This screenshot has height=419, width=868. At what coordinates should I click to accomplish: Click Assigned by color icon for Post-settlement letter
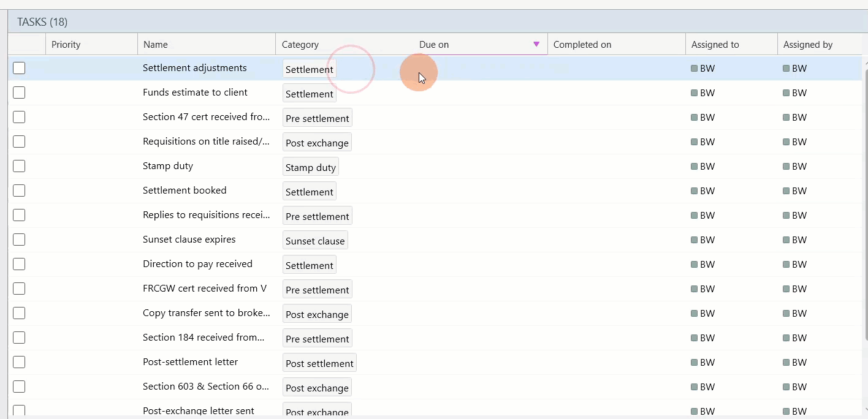[x=786, y=363]
